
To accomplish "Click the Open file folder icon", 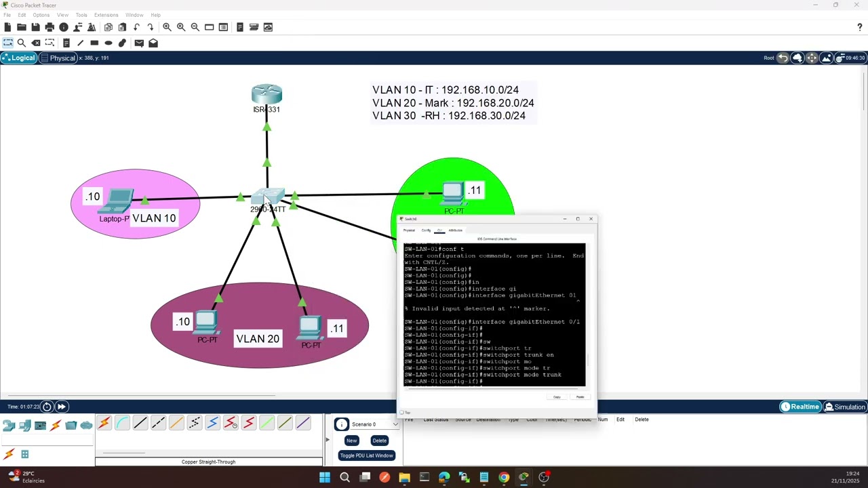I will pos(22,27).
